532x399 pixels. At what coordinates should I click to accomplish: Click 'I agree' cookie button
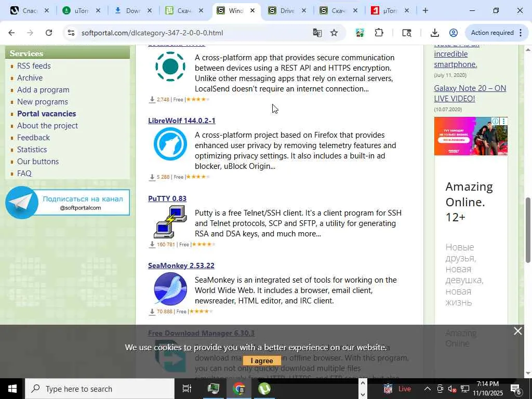coord(262,361)
